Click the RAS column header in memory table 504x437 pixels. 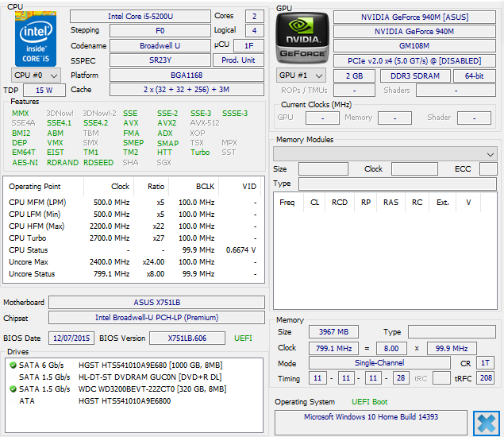pyautogui.click(x=391, y=203)
